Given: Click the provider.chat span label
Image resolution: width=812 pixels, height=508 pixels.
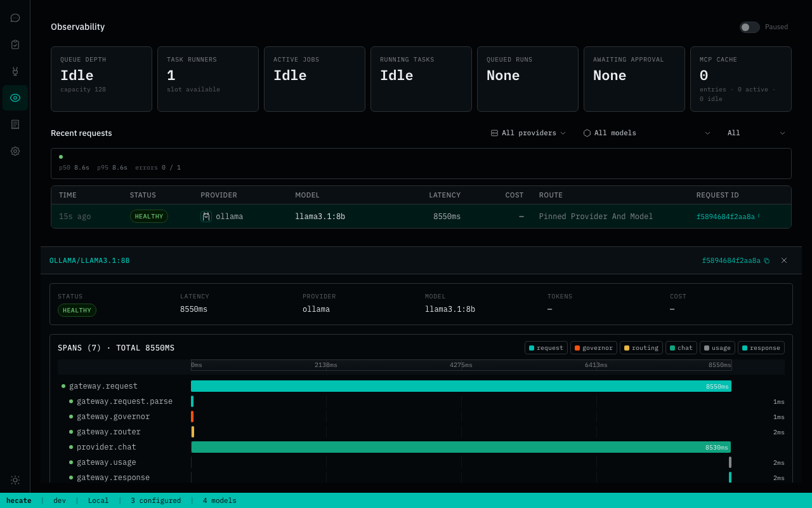Looking at the screenshot, I should [x=107, y=447].
